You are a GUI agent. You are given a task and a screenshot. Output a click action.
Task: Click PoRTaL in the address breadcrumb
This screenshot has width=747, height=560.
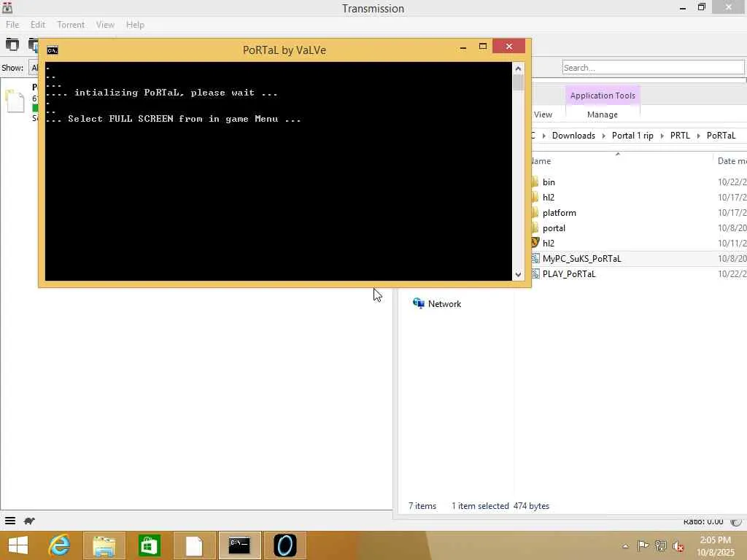pos(721,135)
